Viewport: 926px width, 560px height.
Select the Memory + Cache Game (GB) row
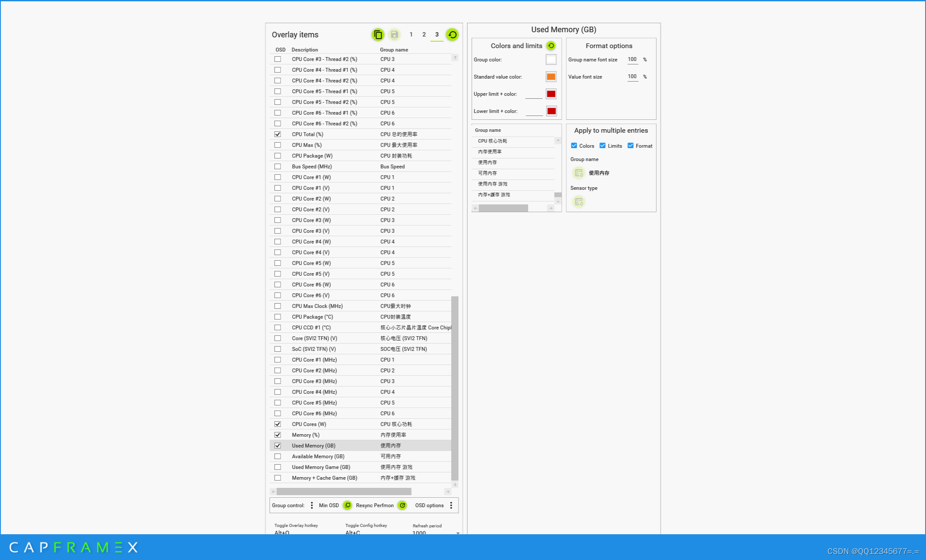[361, 478]
